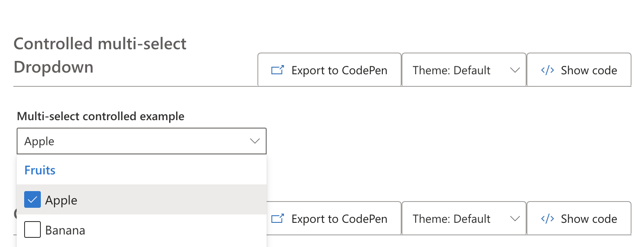This screenshot has height=247, width=644.
Task: Collapse the multi-select dropdown using its chevron
Action: (x=255, y=141)
